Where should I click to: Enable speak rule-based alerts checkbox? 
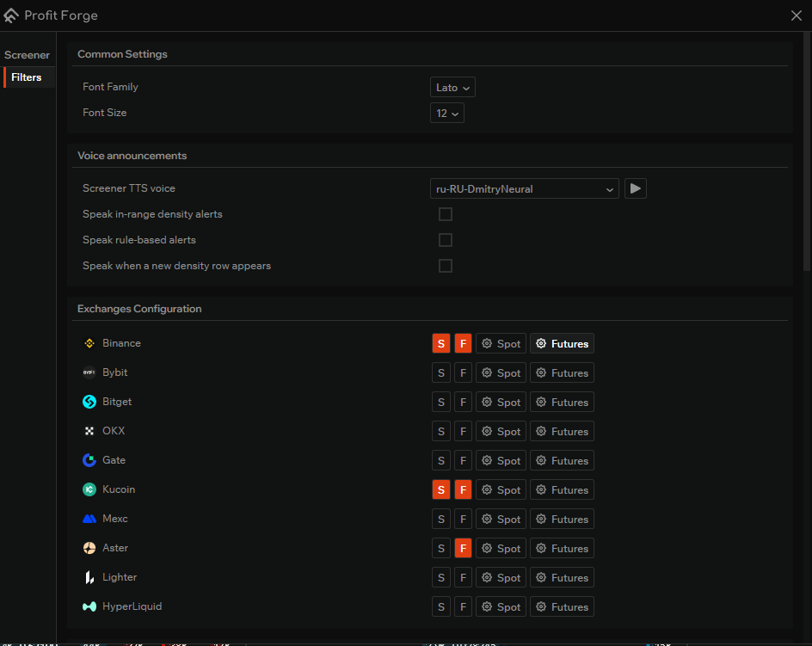point(446,240)
